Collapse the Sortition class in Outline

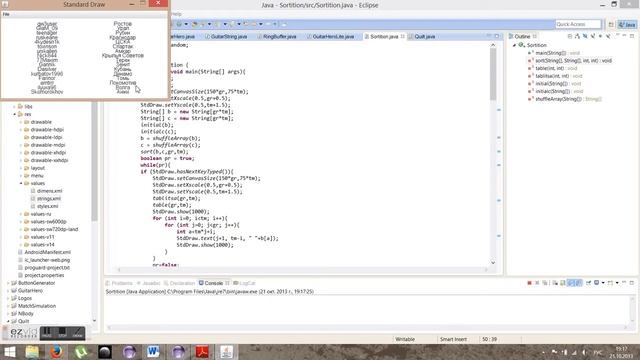(x=514, y=45)
